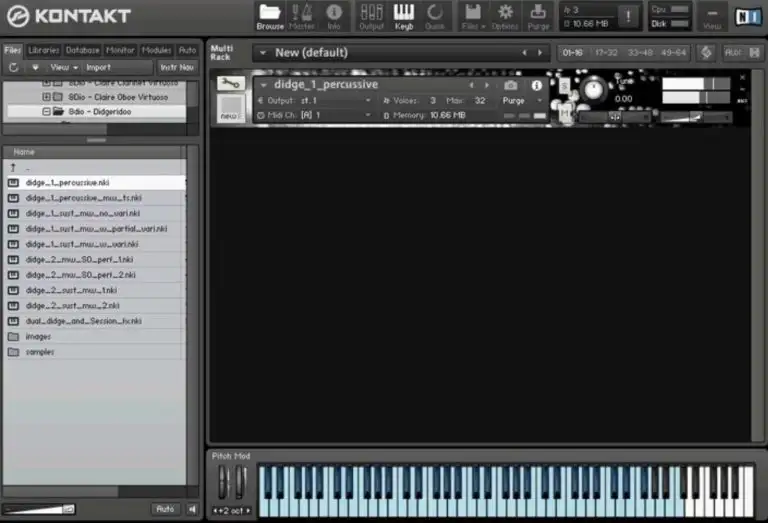Screen dimensions: 768x523
Task: Switch to the Modules tab
Action: [156, 50]
